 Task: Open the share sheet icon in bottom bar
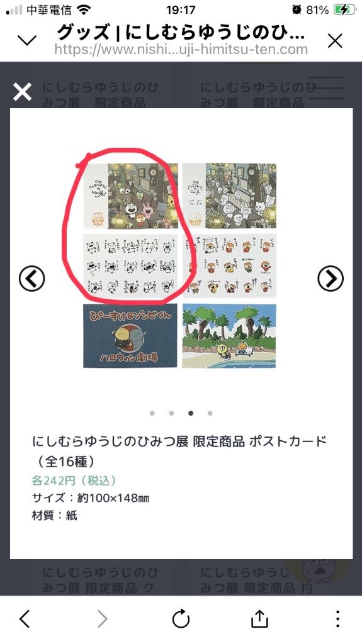pos(259,619)
